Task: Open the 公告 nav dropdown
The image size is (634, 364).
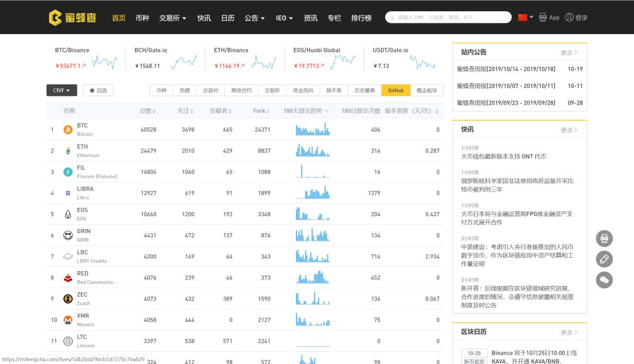Action: pyautogui.click(x=255, y=18)
